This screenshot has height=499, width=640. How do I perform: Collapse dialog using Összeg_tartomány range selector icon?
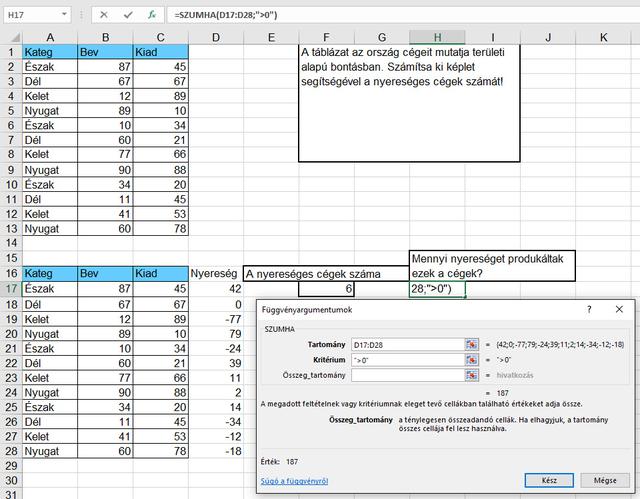[x=471, y=375]
